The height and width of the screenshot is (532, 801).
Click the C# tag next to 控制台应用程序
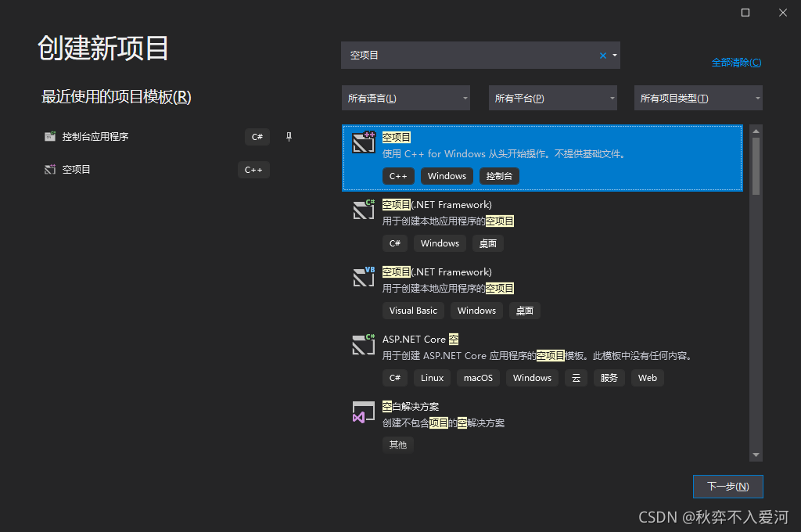pos(257,136)
